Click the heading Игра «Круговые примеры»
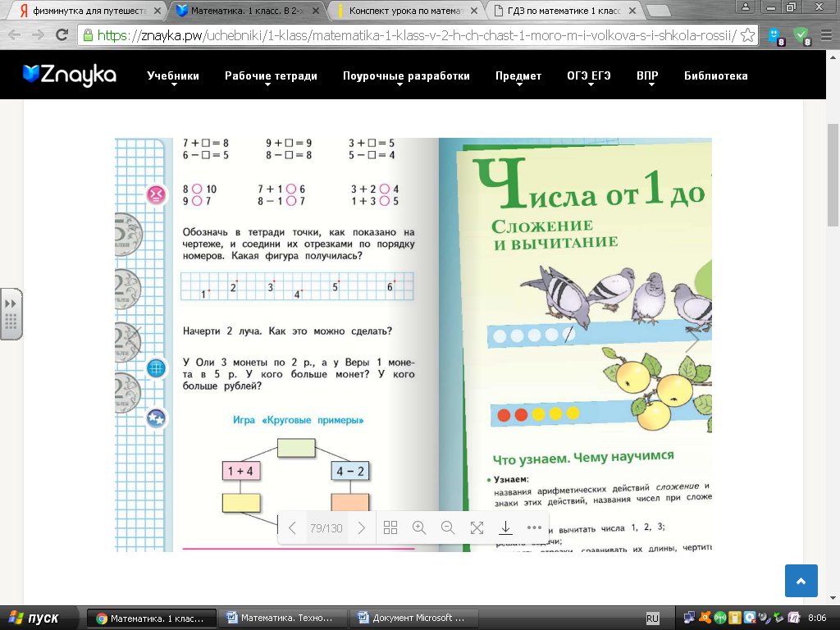This screenshot has height=630, width=840. point(299,420)
